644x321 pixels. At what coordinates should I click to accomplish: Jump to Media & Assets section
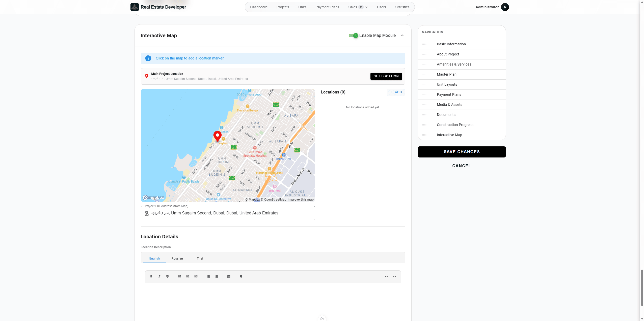click(x=462, y=105)
